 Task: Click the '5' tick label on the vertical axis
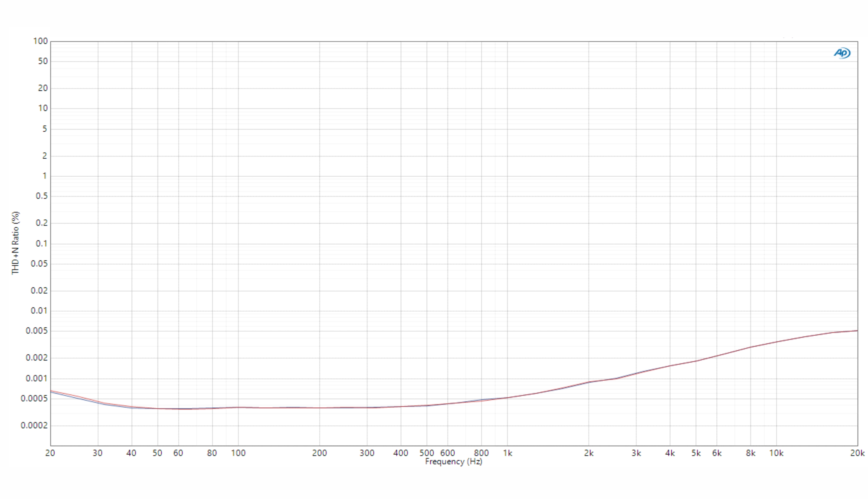tap(45, 129)
